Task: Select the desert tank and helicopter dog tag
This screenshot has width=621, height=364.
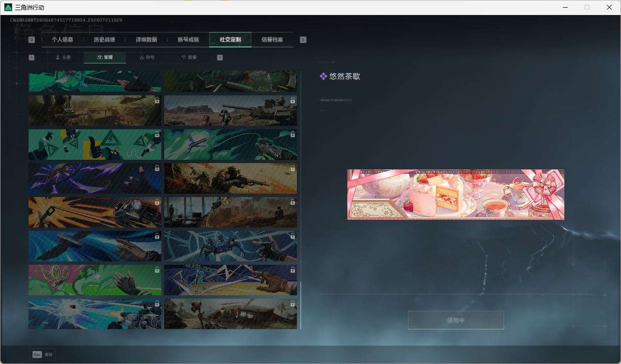Action: [x=95, y=110]
